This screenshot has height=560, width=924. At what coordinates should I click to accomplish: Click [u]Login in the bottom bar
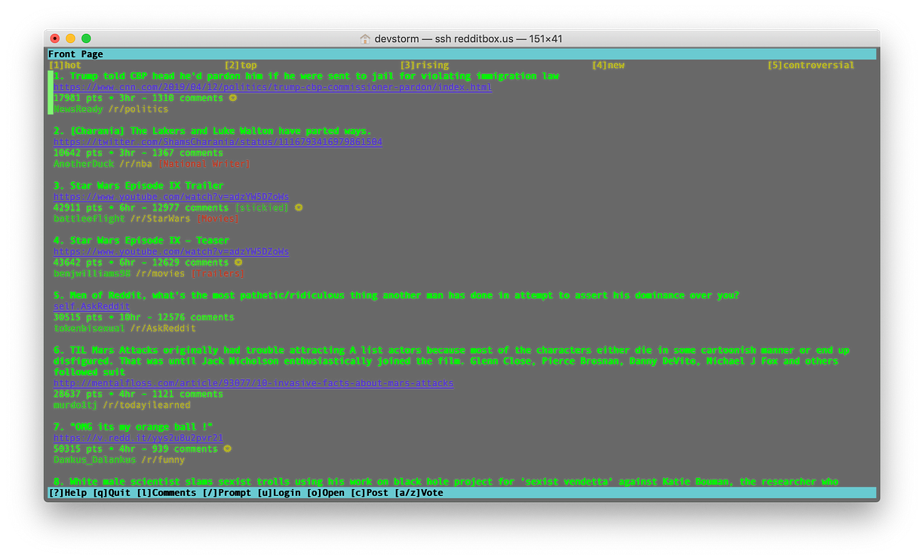(x=278, y=493)
